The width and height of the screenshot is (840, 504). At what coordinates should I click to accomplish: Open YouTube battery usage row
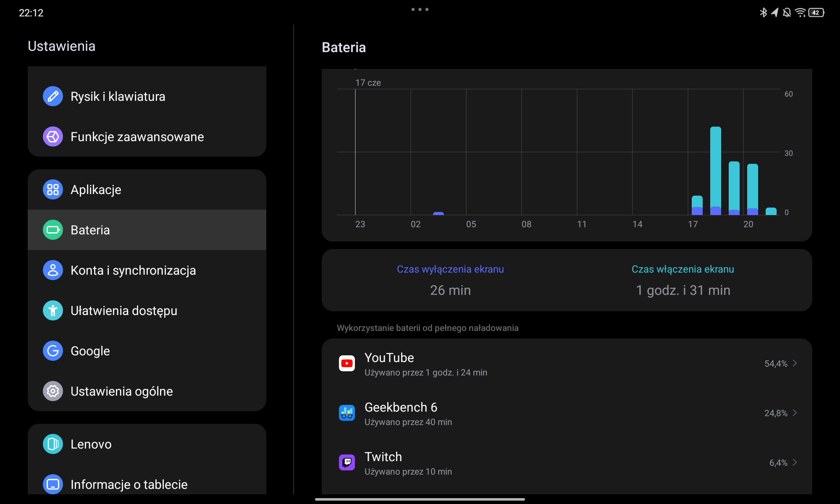(567, 363)
